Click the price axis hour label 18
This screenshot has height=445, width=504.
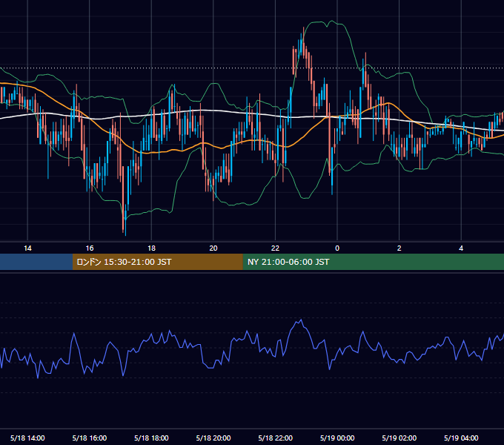pos(151,248)
